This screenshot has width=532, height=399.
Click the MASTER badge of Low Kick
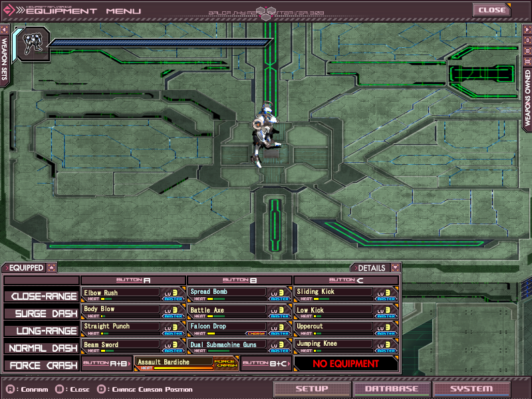[386, 317]
